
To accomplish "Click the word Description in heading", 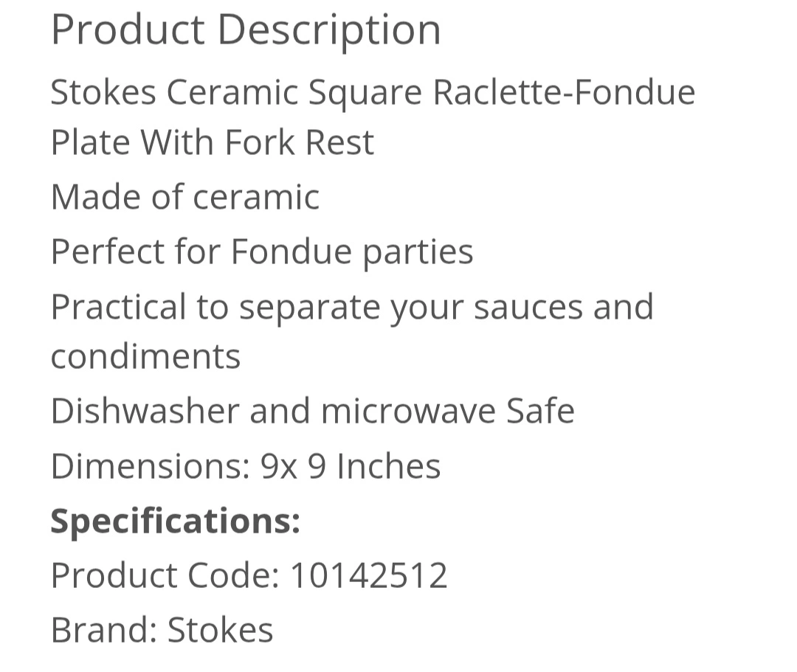I will pos(329,30).
